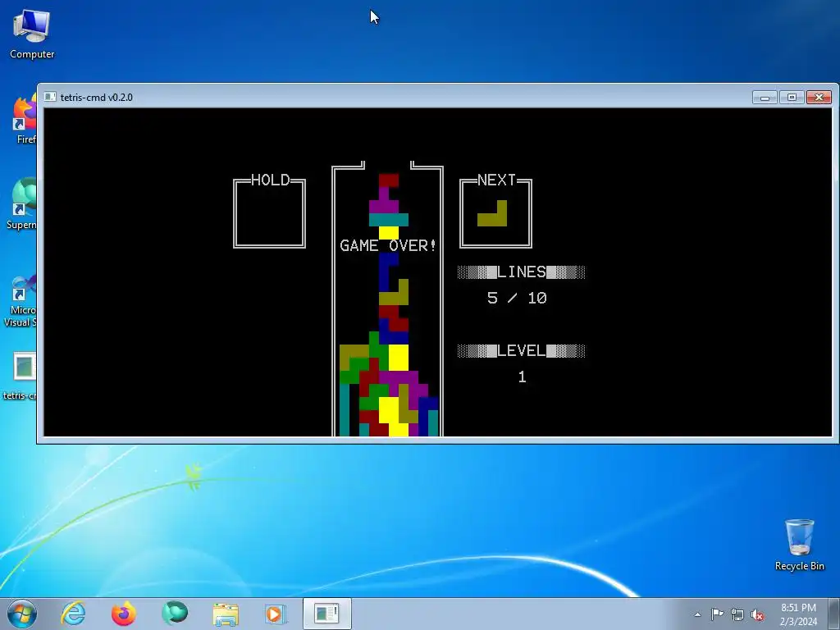Click the LINES header
840x630 pixels.
(x=521, y=272)
